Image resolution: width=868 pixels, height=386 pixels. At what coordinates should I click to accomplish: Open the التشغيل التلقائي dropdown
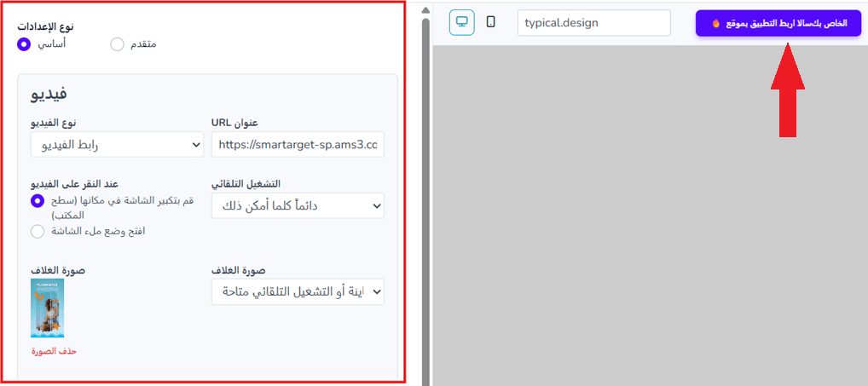[298, 205]
